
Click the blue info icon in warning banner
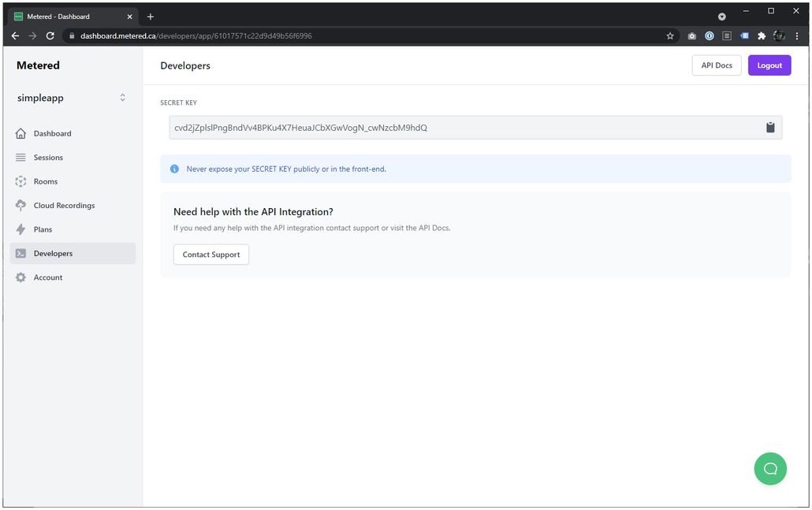pyautogui.click(x=174, y=169)
